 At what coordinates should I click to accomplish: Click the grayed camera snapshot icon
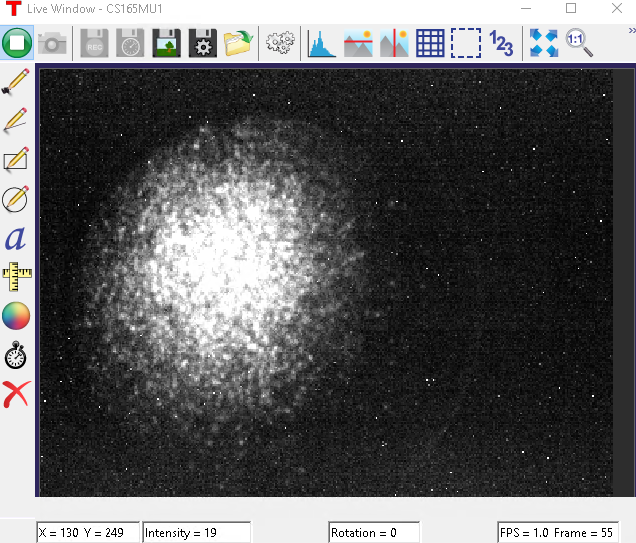click(x=52, y=43)
